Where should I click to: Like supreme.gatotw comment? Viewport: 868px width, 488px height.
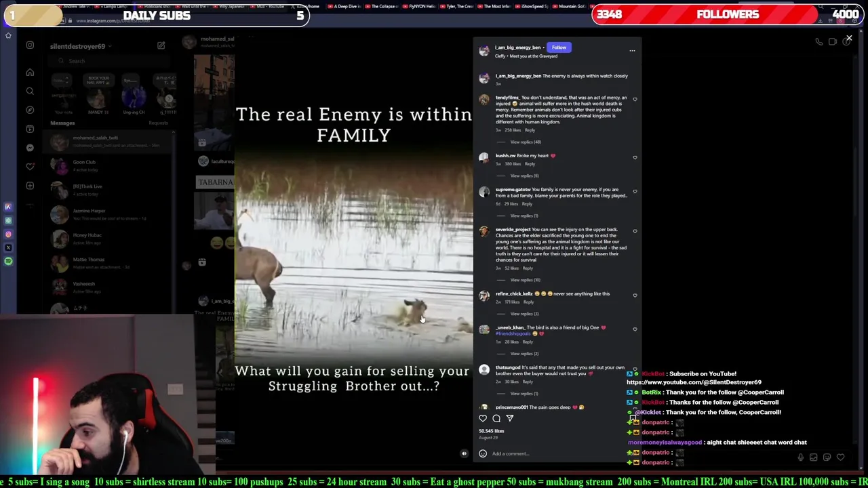point(635,191)
